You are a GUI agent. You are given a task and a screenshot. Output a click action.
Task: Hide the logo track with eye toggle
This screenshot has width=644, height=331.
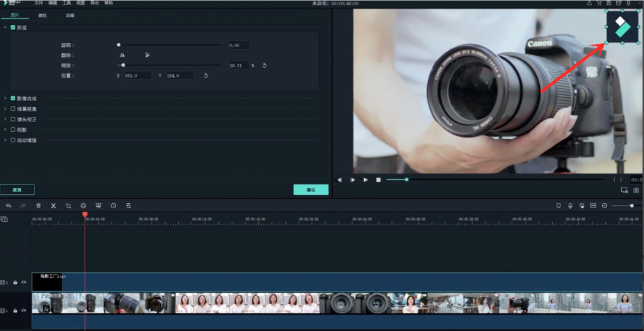pyautogui.click(x=23, y=282)
